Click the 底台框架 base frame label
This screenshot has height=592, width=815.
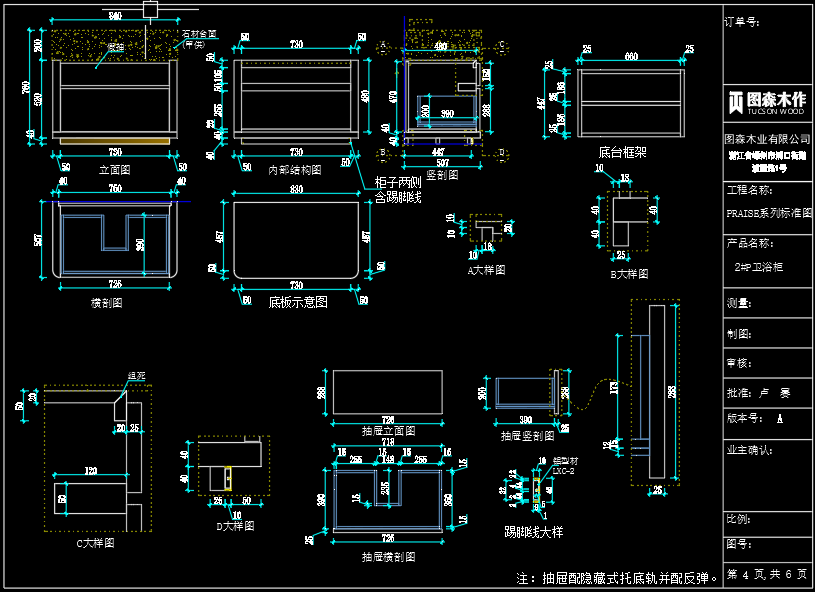622,153
